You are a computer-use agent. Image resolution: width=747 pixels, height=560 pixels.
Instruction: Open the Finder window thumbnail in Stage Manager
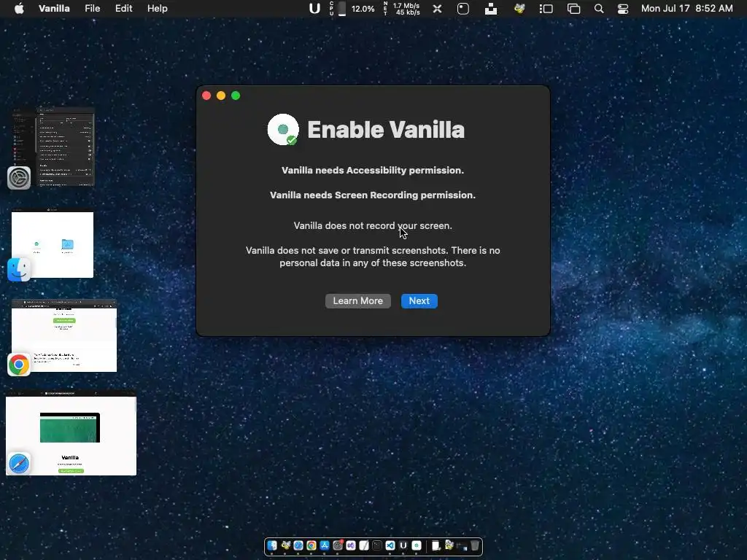[x=53, y=244]
